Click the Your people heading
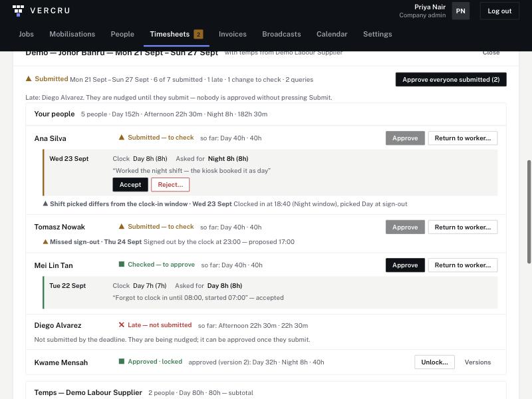 pos(55,114)
